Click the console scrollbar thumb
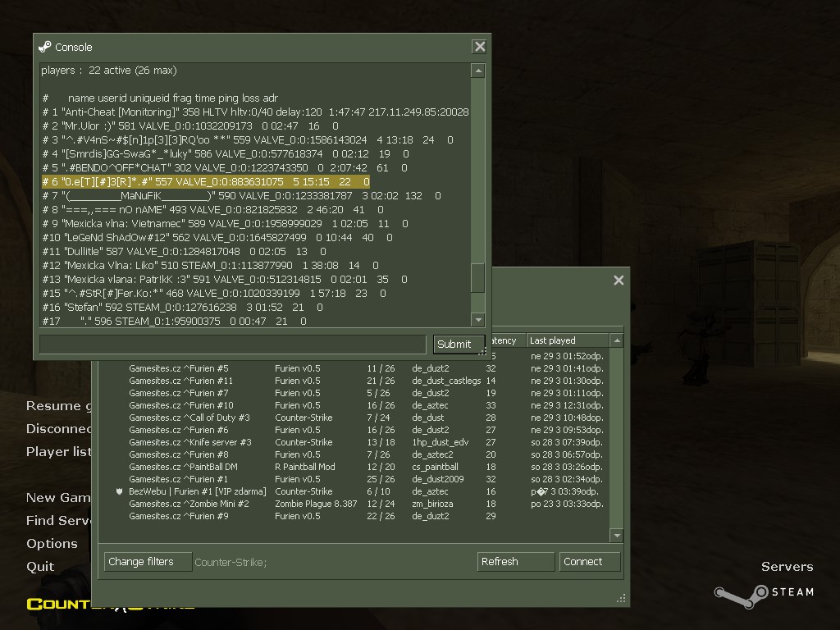This screenshot has width=840, height=630. (478, 278)
